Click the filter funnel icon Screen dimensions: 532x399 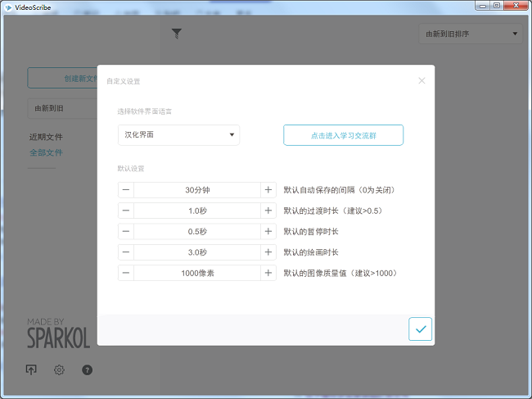point(177,34)
